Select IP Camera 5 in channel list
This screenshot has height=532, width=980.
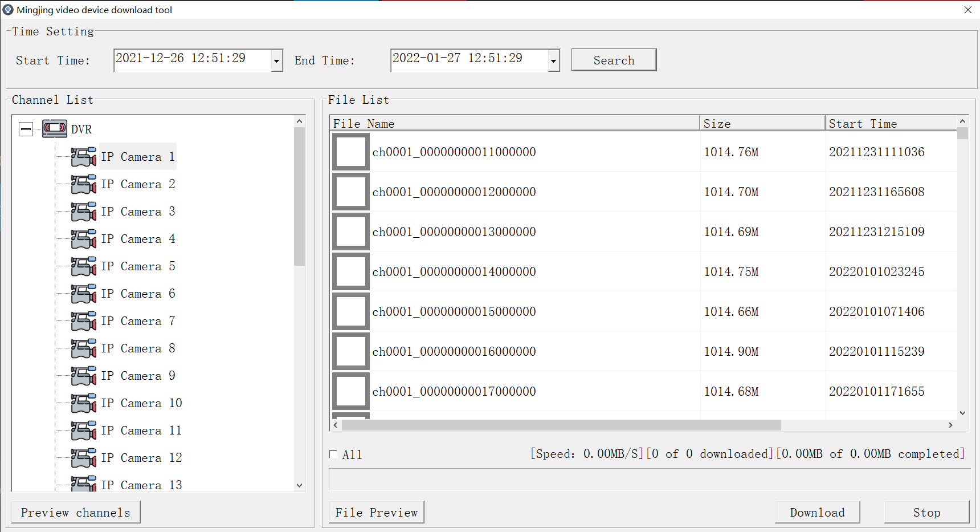[138, 266]
